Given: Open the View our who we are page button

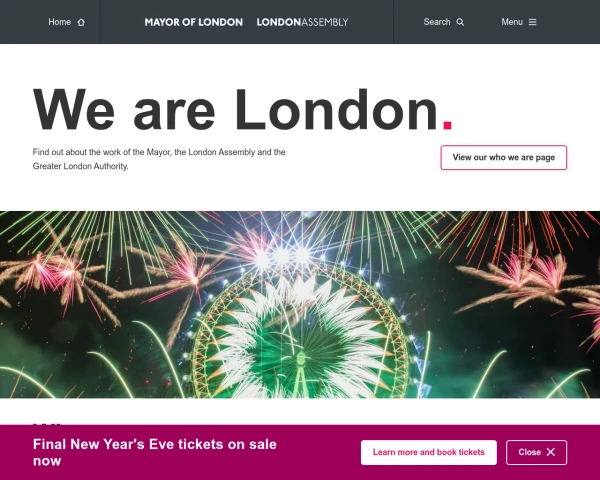Looking at the screenshot, I should [504, 157].
